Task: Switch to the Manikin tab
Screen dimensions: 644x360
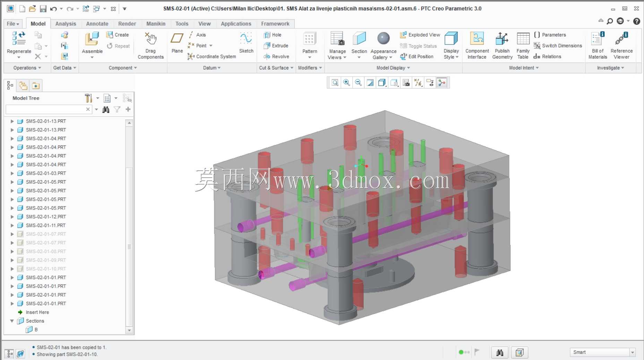Action: pyautogui.click(x=156, y=24)
